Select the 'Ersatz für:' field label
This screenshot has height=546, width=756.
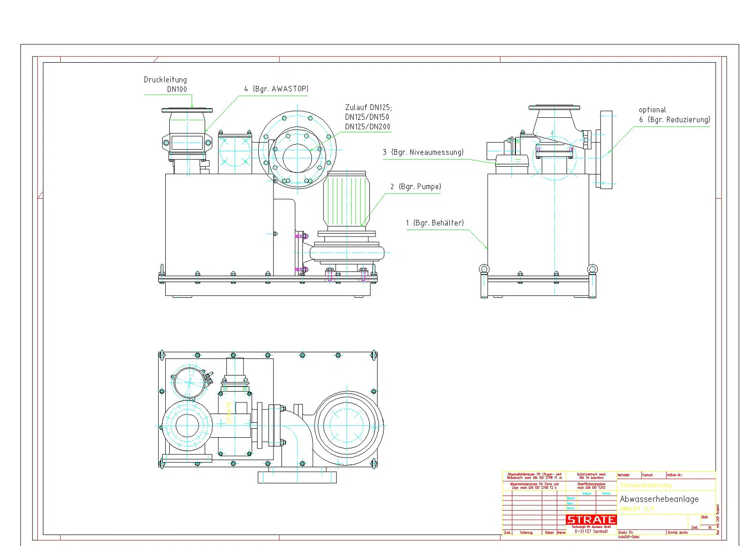(x=626, y=532)
